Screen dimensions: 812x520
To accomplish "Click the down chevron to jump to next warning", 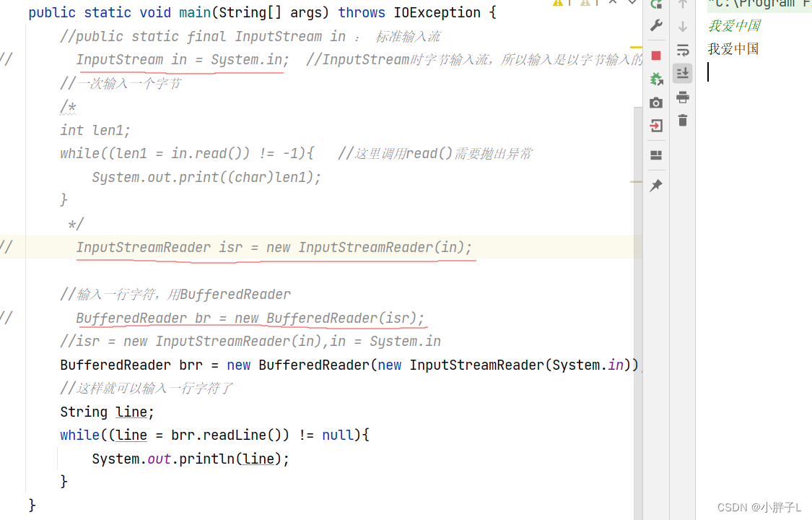I will click(x=632, y=4).
